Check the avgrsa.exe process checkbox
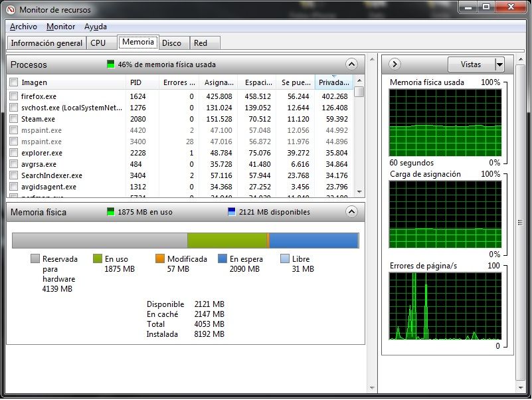 coord(13,164)
